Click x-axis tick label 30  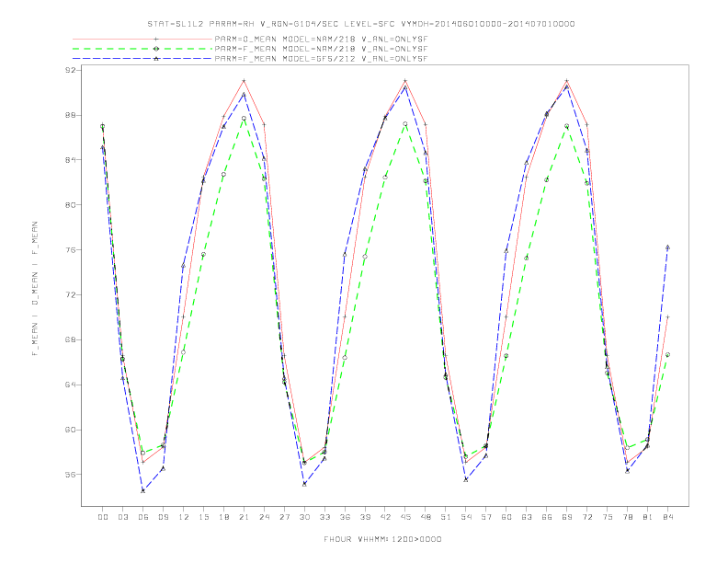304,517
